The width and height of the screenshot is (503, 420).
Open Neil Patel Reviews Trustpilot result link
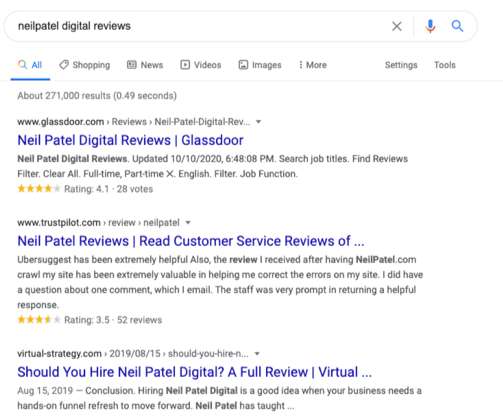click(191, 241)
